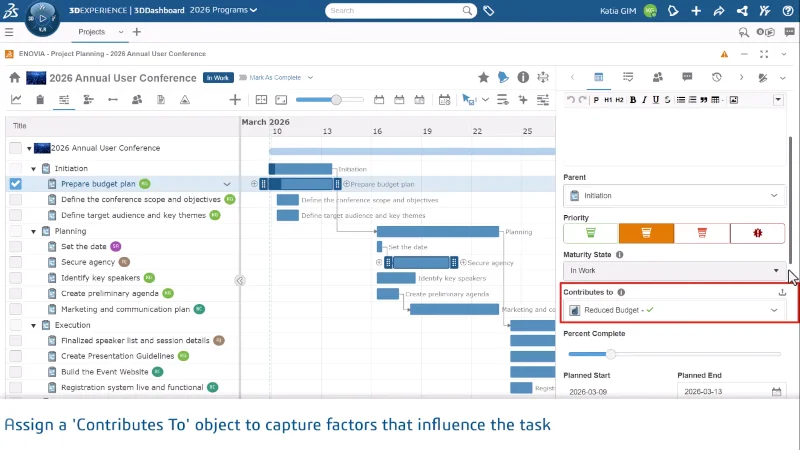Click the home icon beside project title
This screenshot has width=800, height=450.
coord(15,78)
